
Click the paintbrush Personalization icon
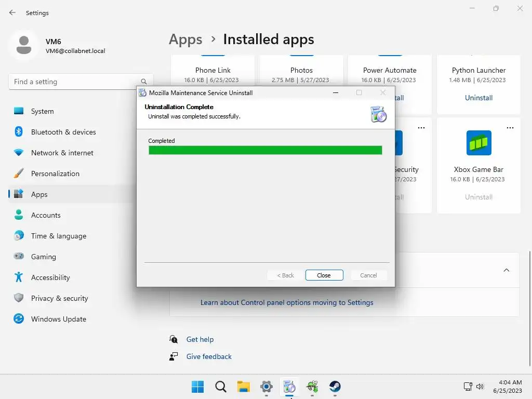click(x=19, y=173)
